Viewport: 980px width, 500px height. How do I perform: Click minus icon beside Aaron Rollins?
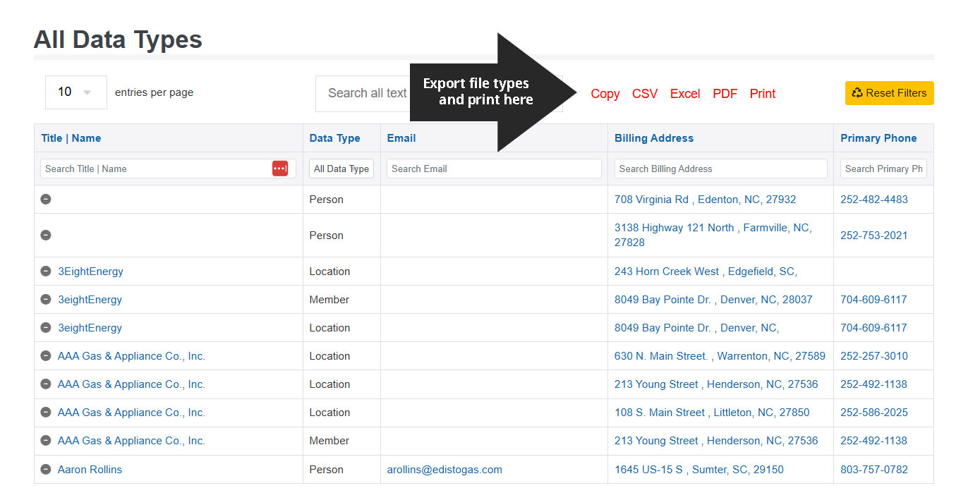(46, 469)
